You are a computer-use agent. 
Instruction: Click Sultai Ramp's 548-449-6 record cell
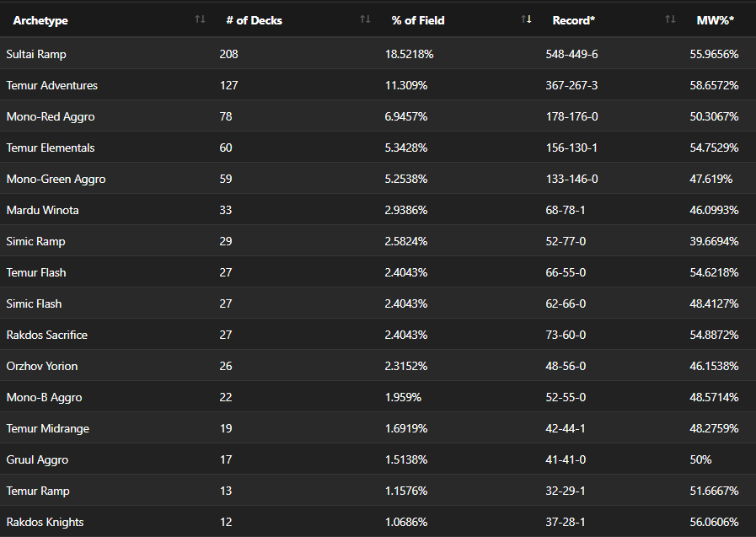571,54
